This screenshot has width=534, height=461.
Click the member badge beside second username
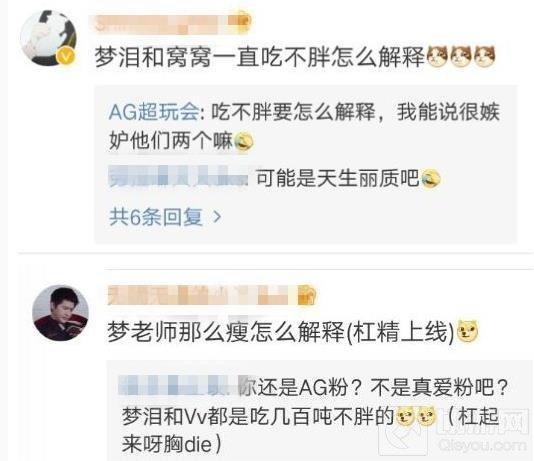pyautogui.click(x=307, y=295)
